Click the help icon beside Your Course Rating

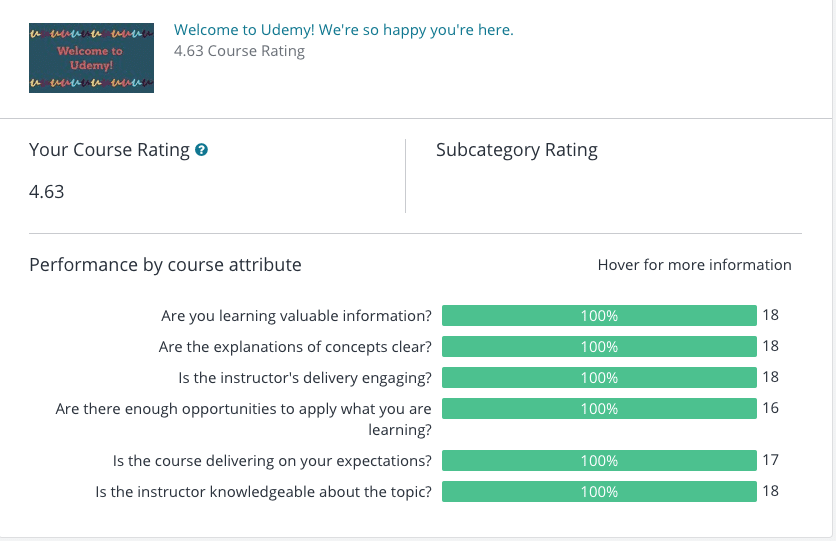pyautogui.click(x=201, y=150)
